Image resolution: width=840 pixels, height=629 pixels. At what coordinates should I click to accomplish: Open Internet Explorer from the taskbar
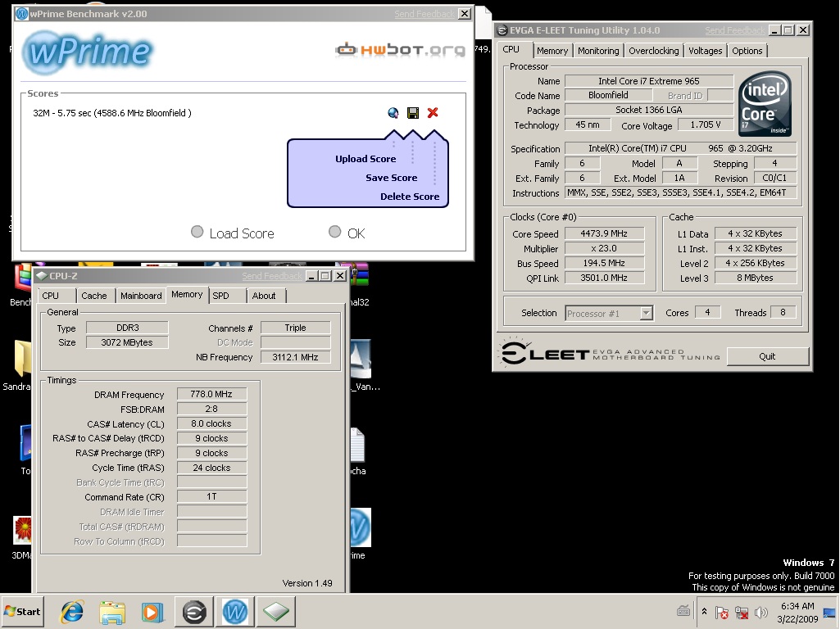point(72,611)
